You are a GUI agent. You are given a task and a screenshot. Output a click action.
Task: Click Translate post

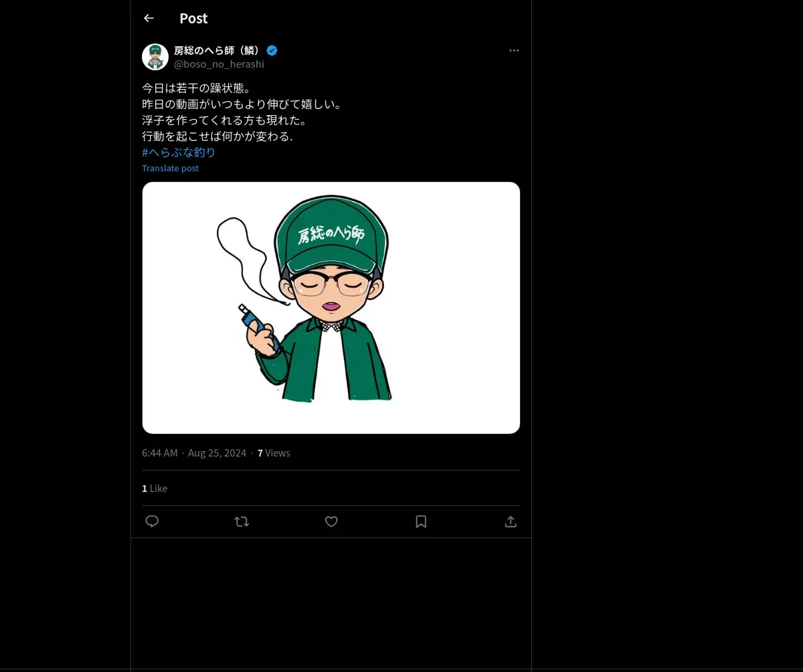[170, 169]
